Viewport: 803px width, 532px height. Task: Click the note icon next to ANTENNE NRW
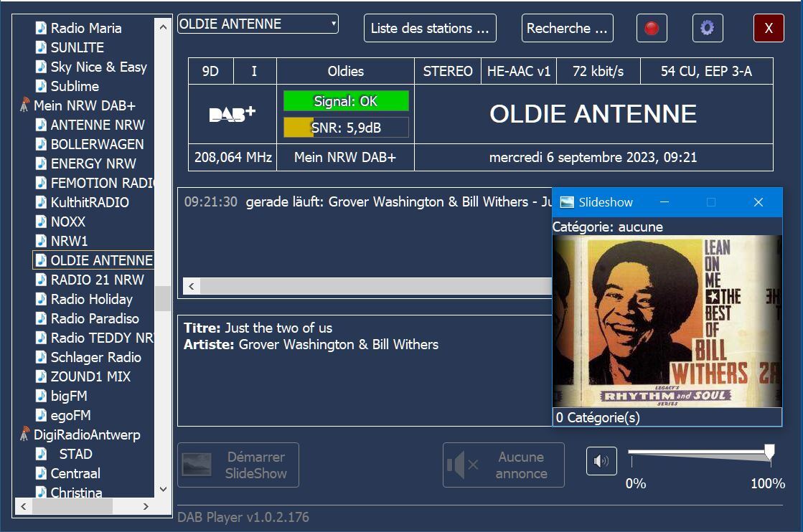click(41, 124)
